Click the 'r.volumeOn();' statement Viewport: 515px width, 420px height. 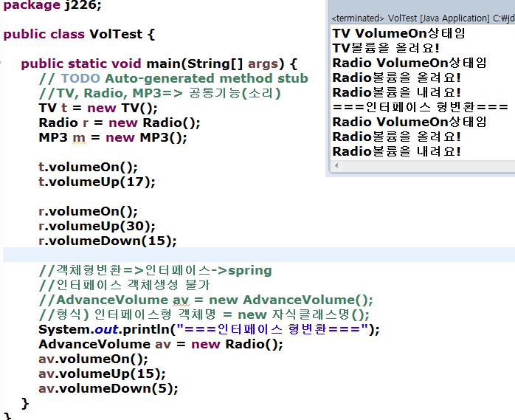(88, 211)
